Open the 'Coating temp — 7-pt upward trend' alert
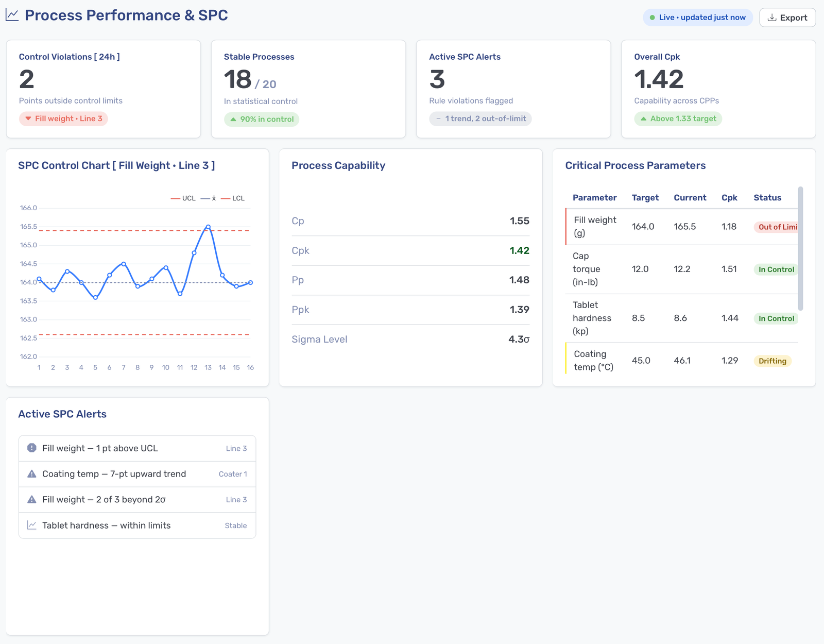This screenshot has height=644, width=824. (x=137, y=474)
